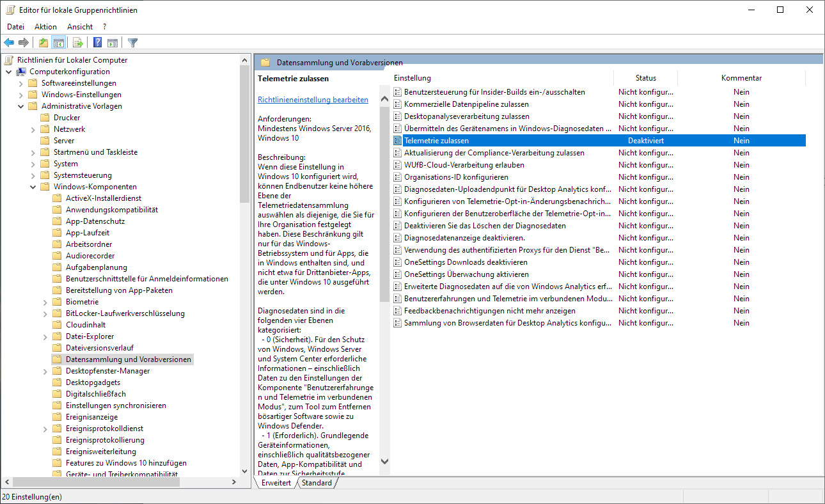Click Richtlinieneinstellung bearbeiten link

313,100
